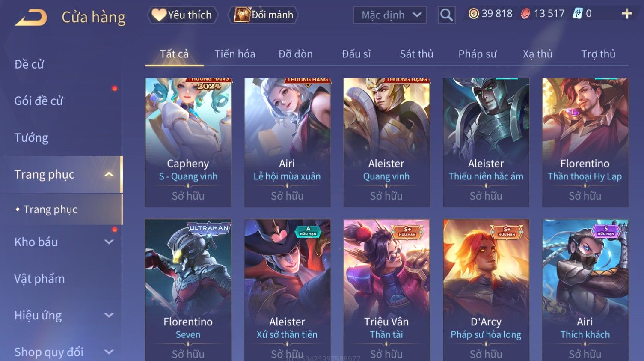Click the back arrow icon
The height and width of the screenshot is (361, 644).
(x=31, y=18)
